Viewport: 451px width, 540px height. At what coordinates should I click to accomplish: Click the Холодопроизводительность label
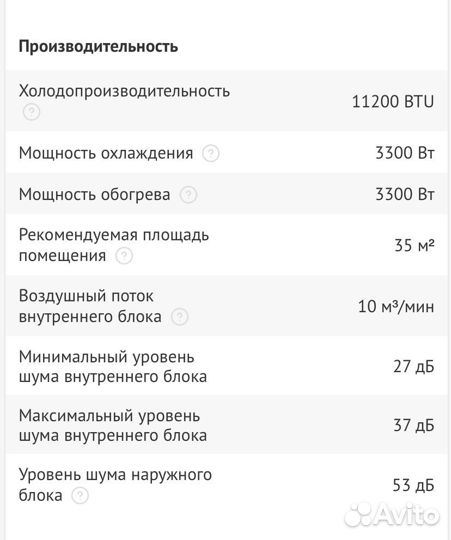coord(124,91)
